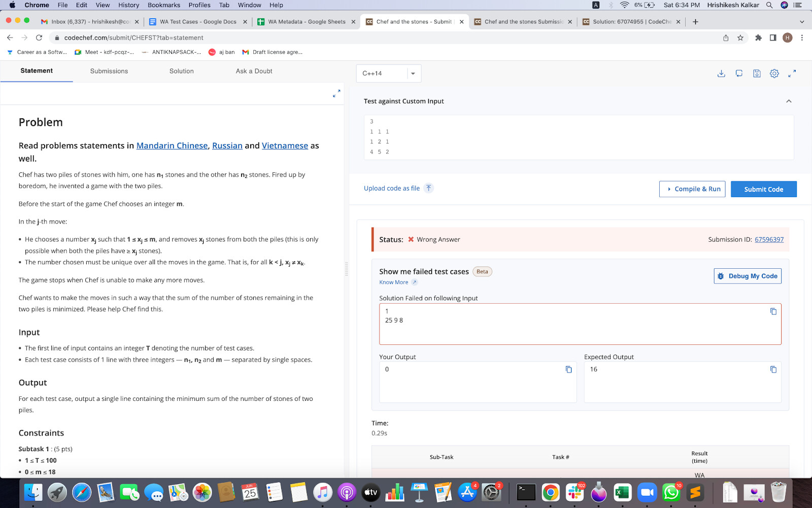Open the Bookmarks menu in the menu bar

[164, 5]
